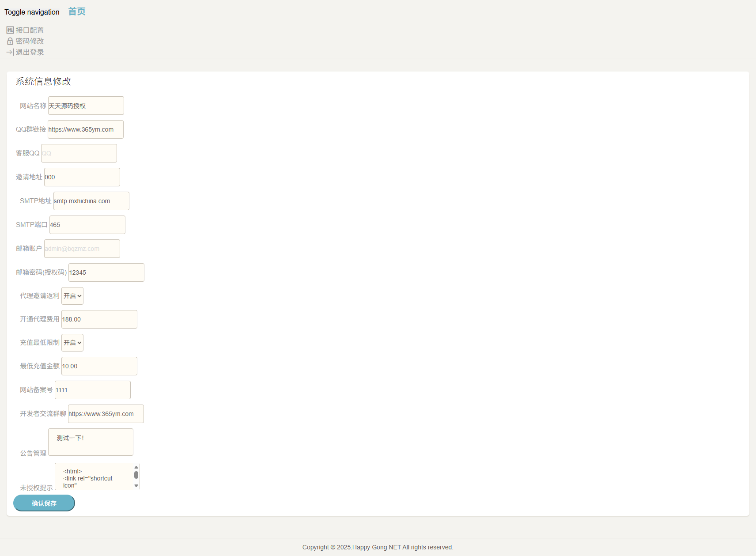Open the 密码修改 menu item
The width and height of the screenshot is (756, 556).
pos(30,41)
